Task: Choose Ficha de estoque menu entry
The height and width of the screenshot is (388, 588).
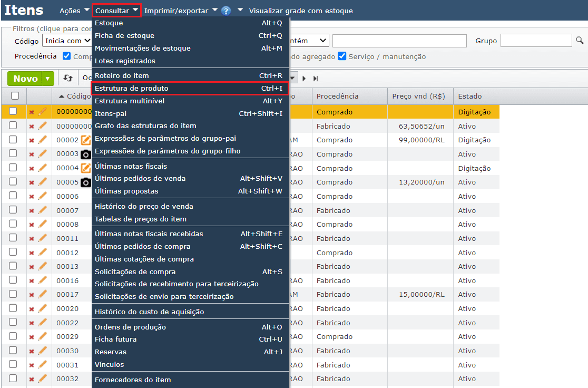Action: click(124, 35)
